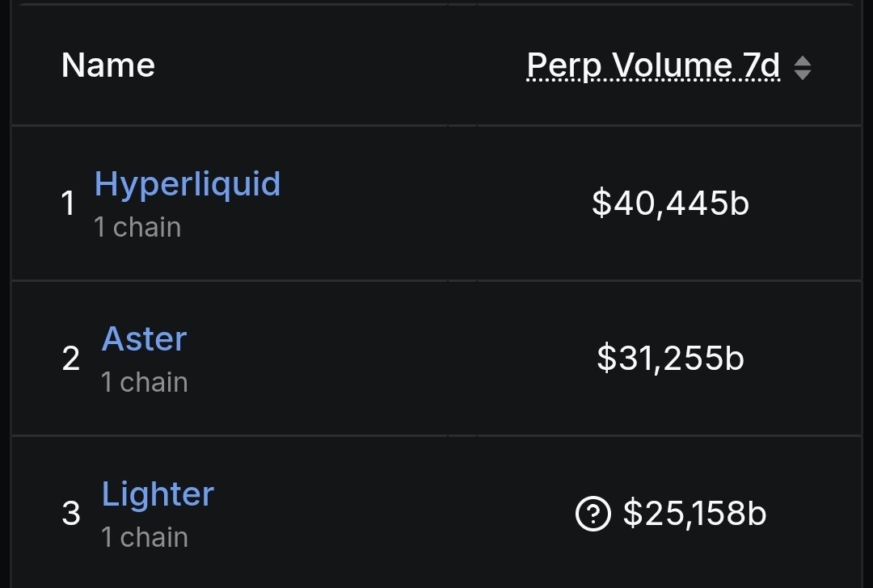Click the sort arrows icon beside Perp Volume 7d
873x588 pixels.
click(802, 67)
